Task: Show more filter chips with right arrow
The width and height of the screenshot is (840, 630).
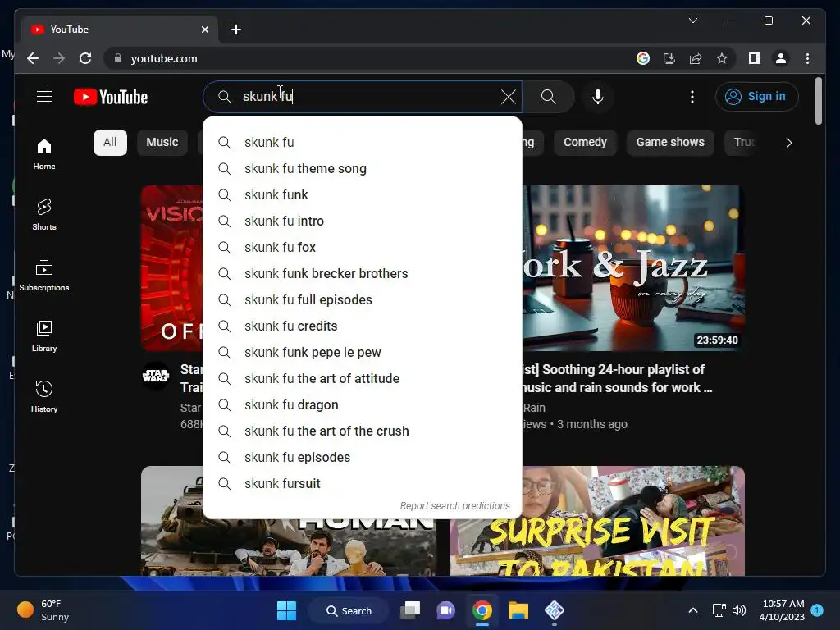Action: point(788,143)
